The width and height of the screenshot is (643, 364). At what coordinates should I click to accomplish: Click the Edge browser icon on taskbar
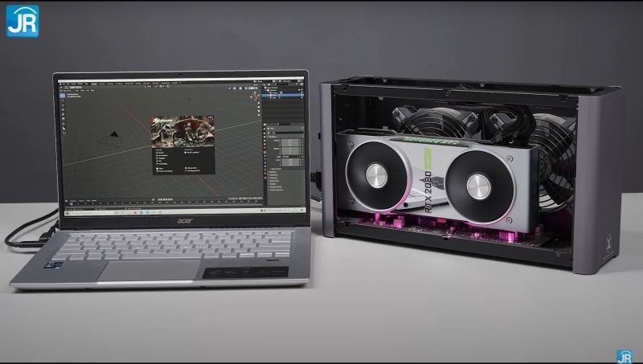[141, 213]
